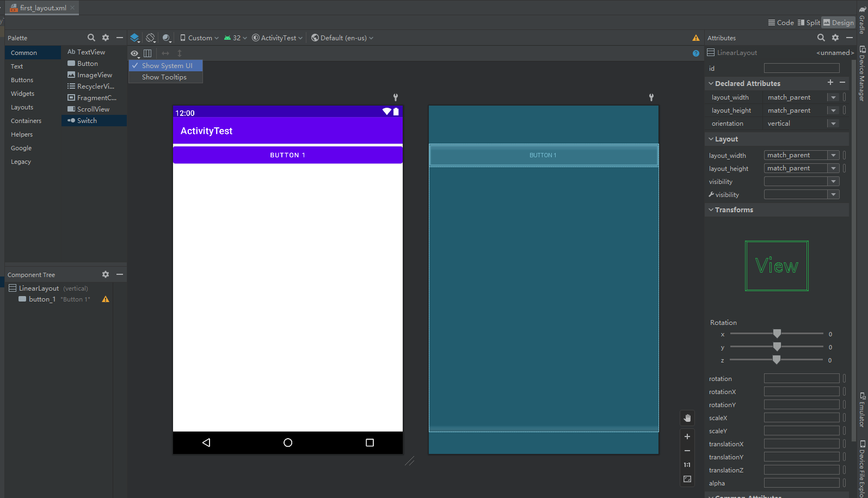868x498 pixels.
Task: Toggle Show System UI option
Action: pos(166,65)
